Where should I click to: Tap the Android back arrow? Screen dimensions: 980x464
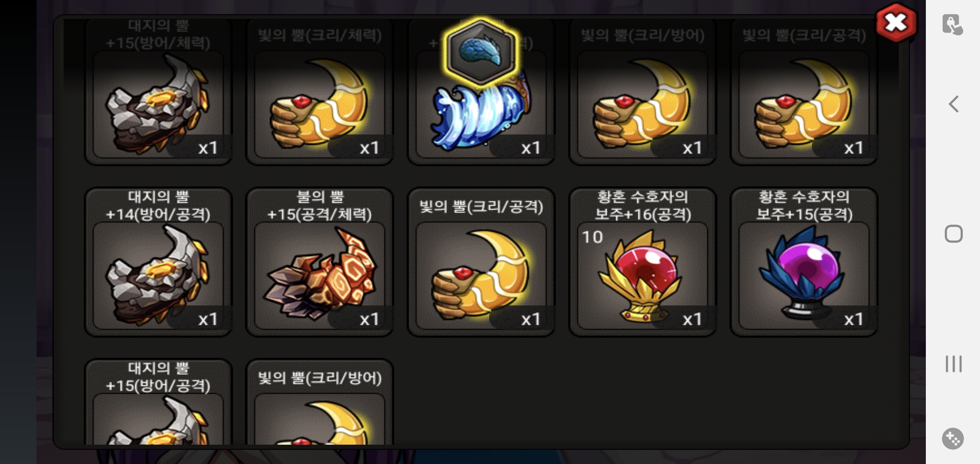click(x=953, y=104)
